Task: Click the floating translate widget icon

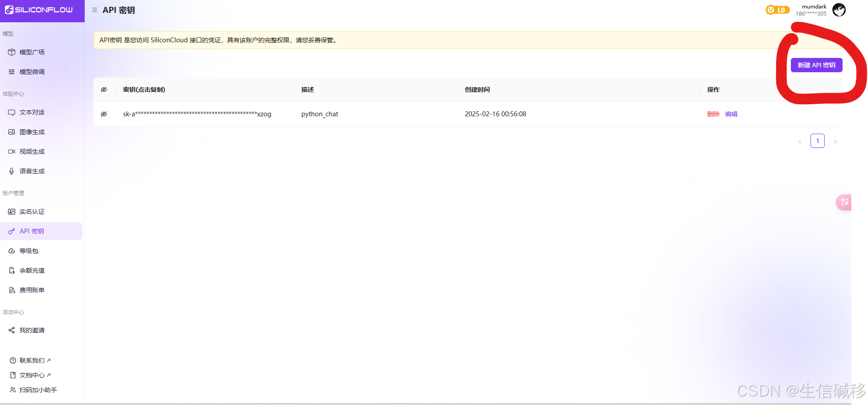Action: [844, 202]
